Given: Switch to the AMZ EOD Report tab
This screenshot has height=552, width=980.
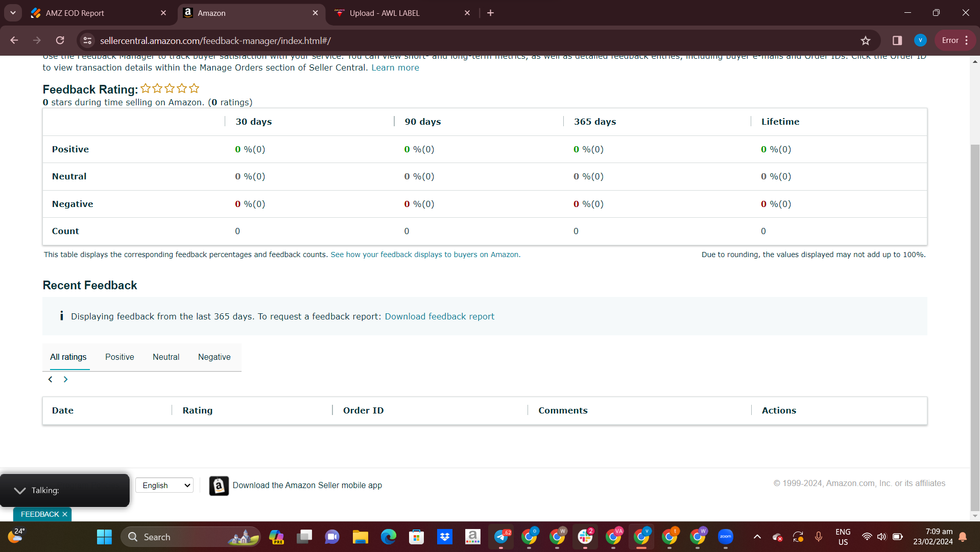Looking at the screenshot, I should (x=99, y=13).
